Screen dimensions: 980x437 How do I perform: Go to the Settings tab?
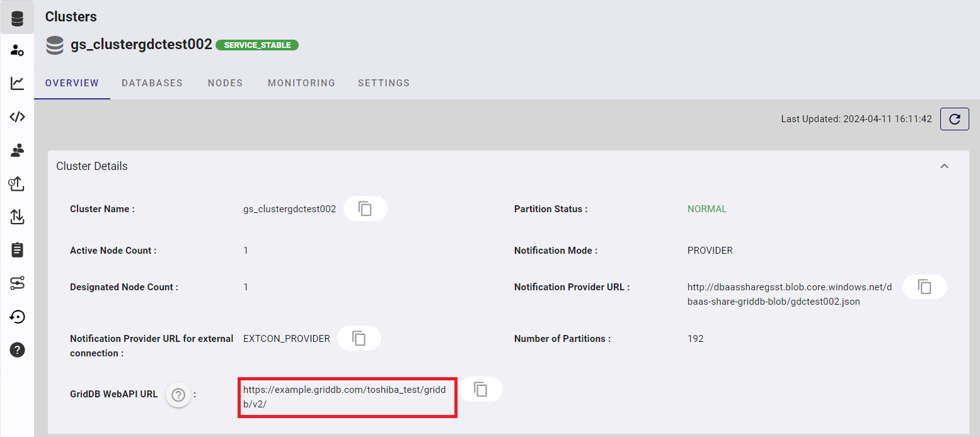click(x=384, y=83)
